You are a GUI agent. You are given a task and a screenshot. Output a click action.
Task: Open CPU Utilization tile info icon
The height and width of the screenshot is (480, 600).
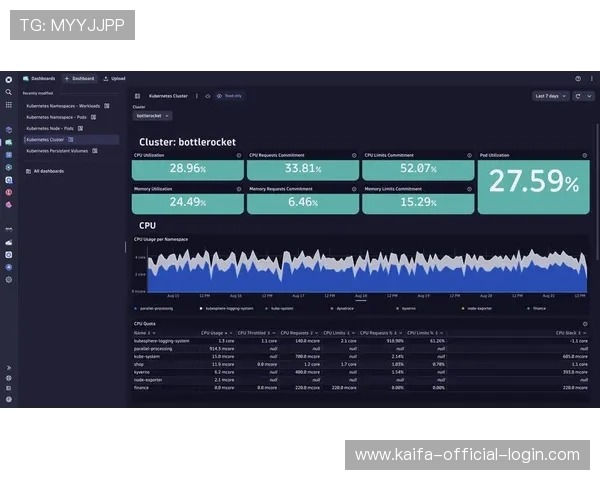239,155
